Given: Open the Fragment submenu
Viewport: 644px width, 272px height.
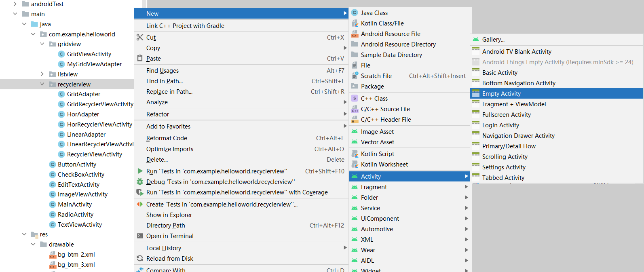Looking at the screenshot, I should [374, 187].
